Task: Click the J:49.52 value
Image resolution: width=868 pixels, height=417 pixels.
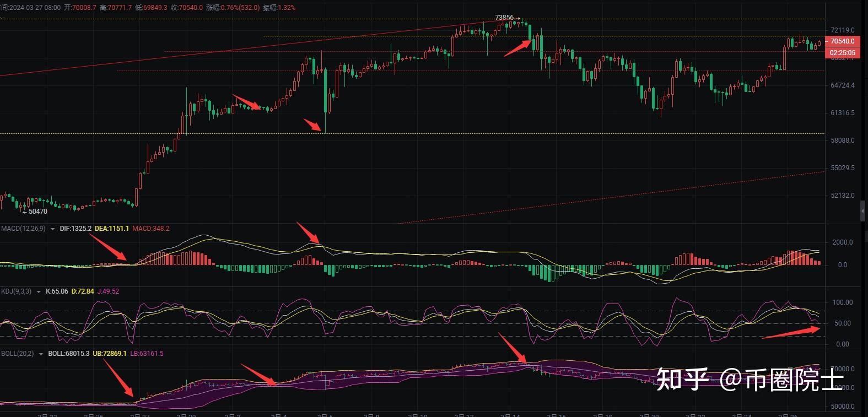Action: tap(108, 291)
